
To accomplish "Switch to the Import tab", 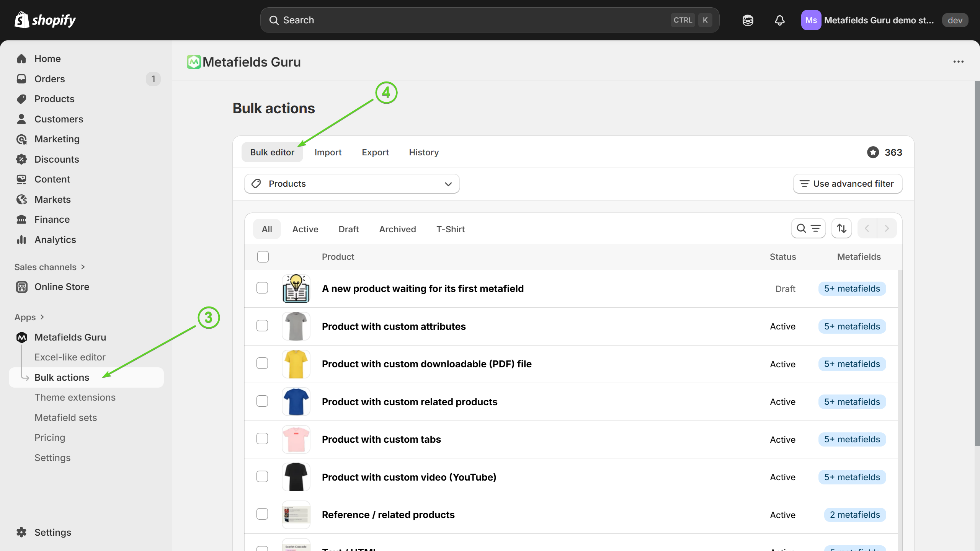I will click(328, 152).
